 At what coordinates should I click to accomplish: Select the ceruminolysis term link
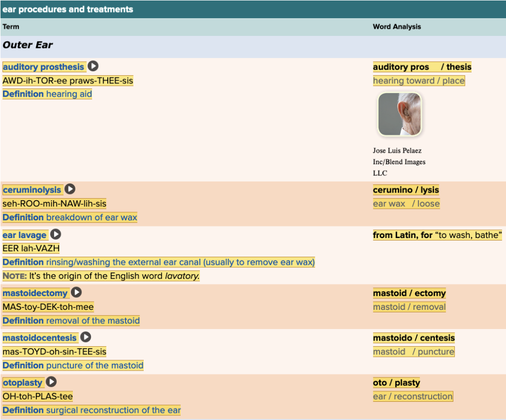click(x=32, y=190)
